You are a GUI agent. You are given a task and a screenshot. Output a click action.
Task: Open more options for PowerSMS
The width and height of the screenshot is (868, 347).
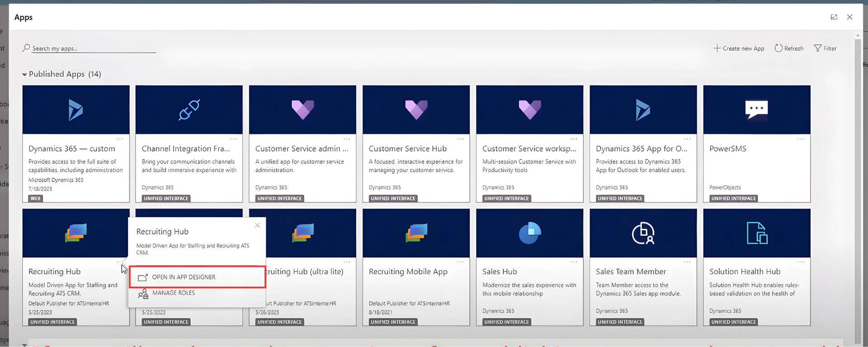pos(801,139)
